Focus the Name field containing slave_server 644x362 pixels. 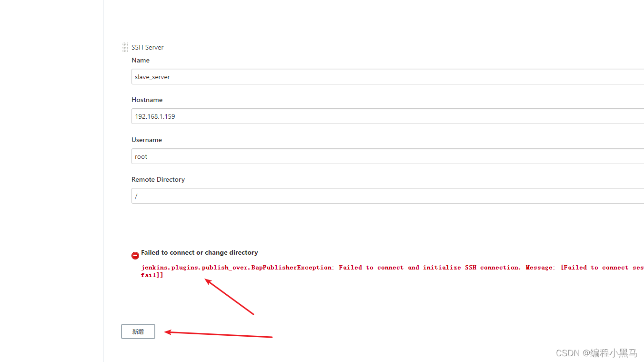[x=388, y=77]
